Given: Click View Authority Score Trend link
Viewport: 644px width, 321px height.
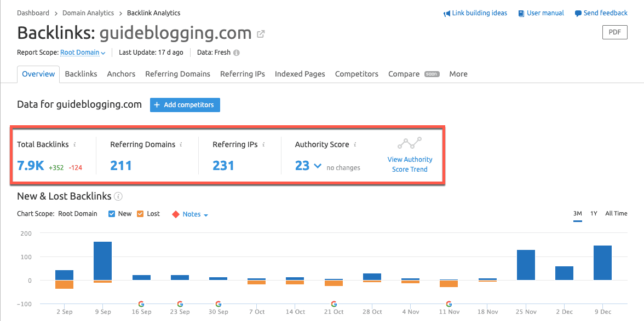Looking at the screenshot, I should [x=410, y=165].
